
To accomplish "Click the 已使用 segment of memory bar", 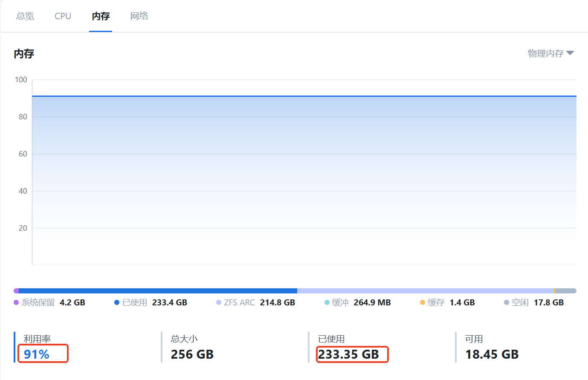I will coord(158,291).
